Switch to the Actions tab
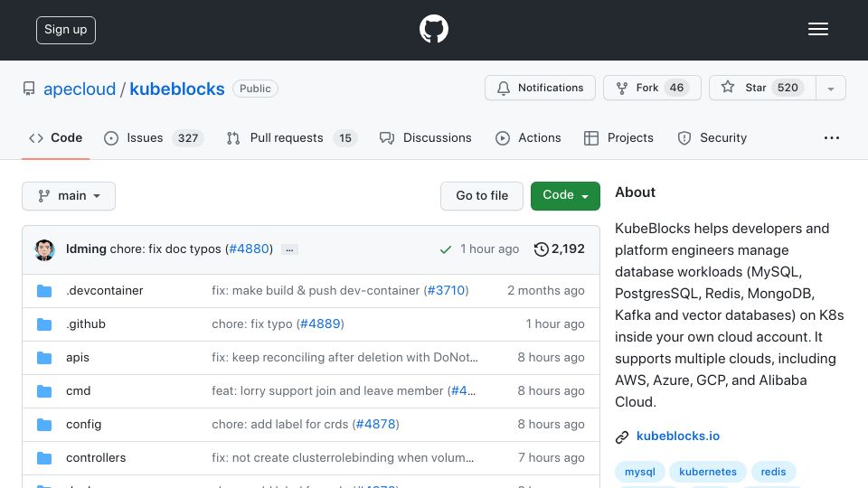Image resolution: width=868 pixels, height=488 pixels. [x=528, y=137]
